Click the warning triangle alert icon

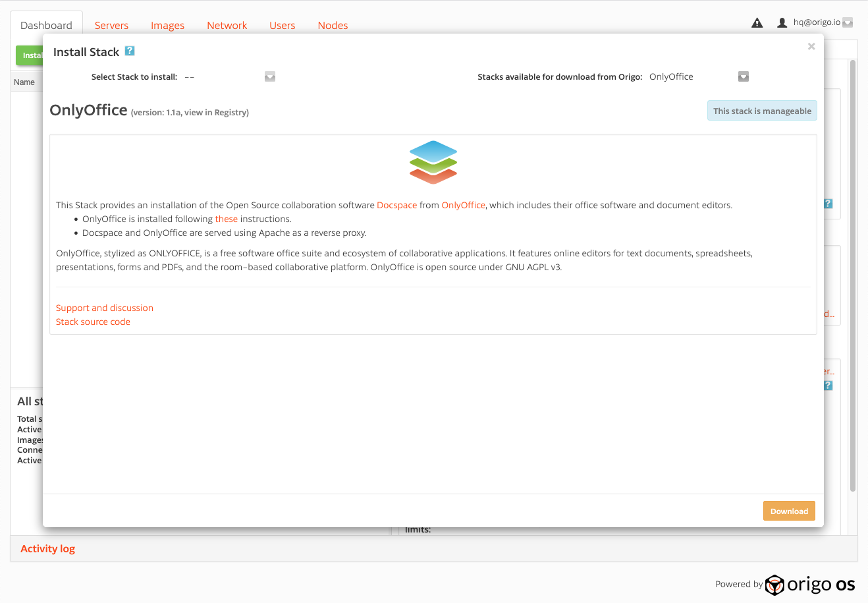[x=757, y=23]
